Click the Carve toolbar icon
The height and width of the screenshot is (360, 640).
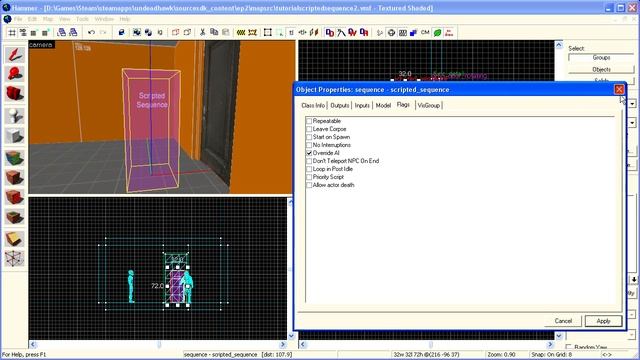pos(121,32)
